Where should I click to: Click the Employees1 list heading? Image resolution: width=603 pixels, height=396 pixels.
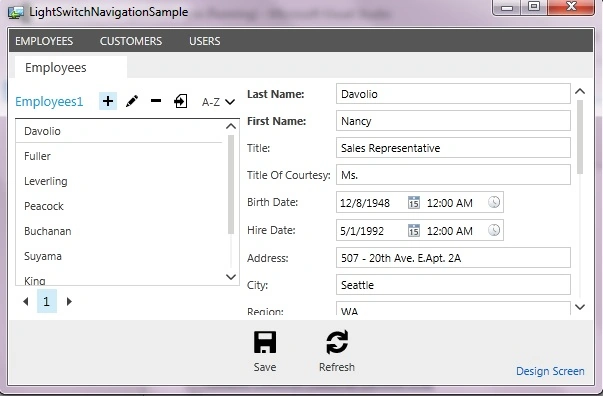coord(49,101)
